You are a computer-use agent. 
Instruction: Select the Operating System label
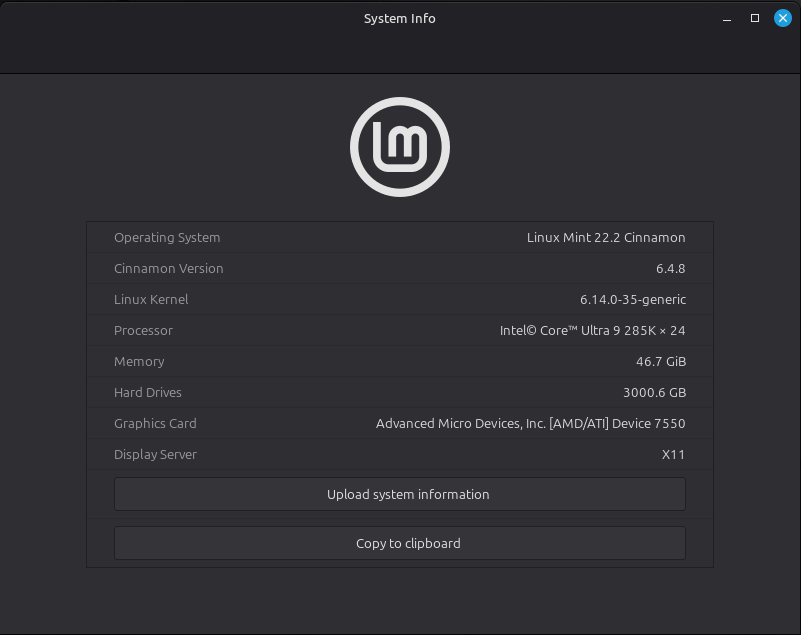pos(167,238)
